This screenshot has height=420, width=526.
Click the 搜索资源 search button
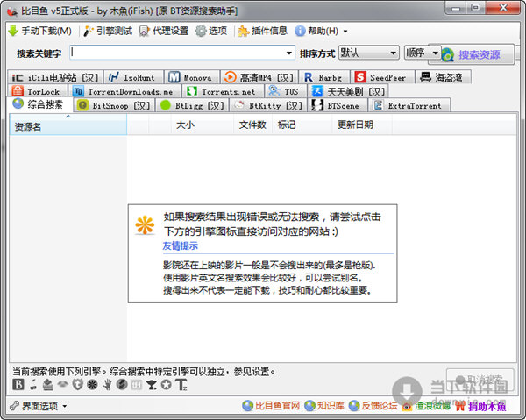point(476,54)
